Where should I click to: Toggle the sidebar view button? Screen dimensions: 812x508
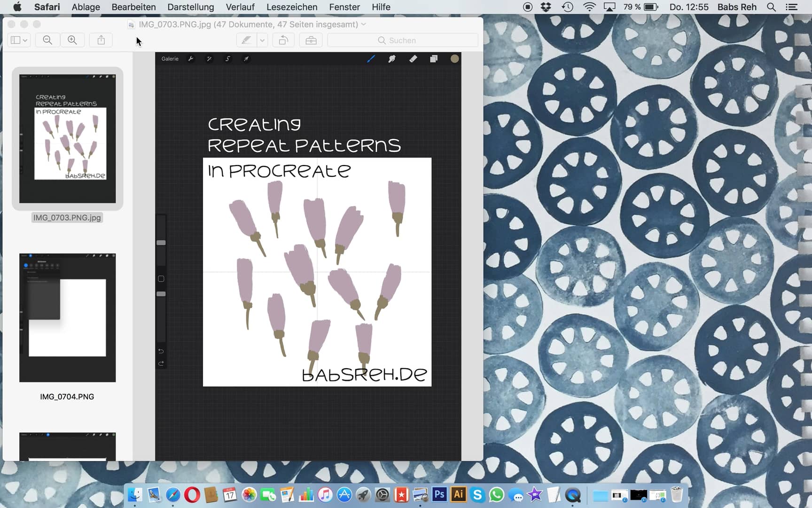point(15,40)
